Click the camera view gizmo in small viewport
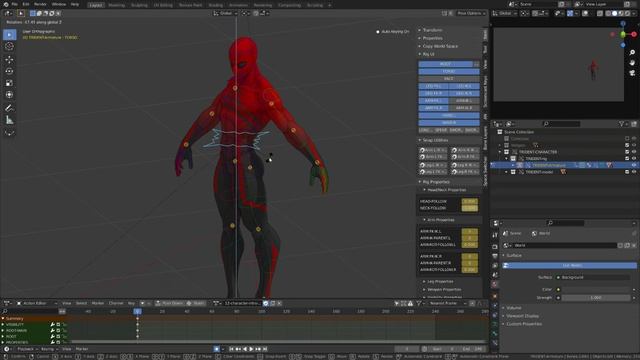Screen dimensions: 640x360 [x=632, y=73]
